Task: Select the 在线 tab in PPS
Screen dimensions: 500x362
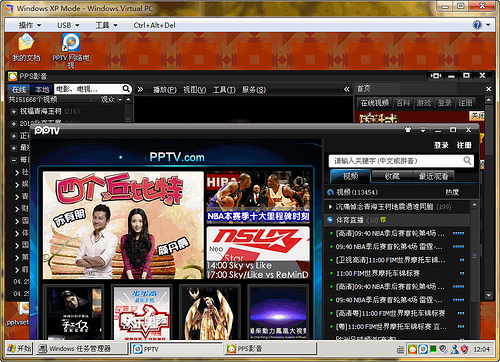Action: 19,89
